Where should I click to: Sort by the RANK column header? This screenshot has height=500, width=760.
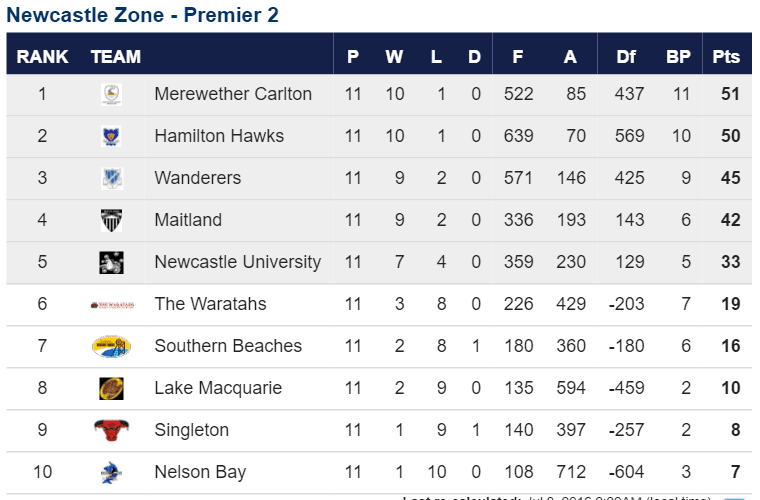pos(42,57)
